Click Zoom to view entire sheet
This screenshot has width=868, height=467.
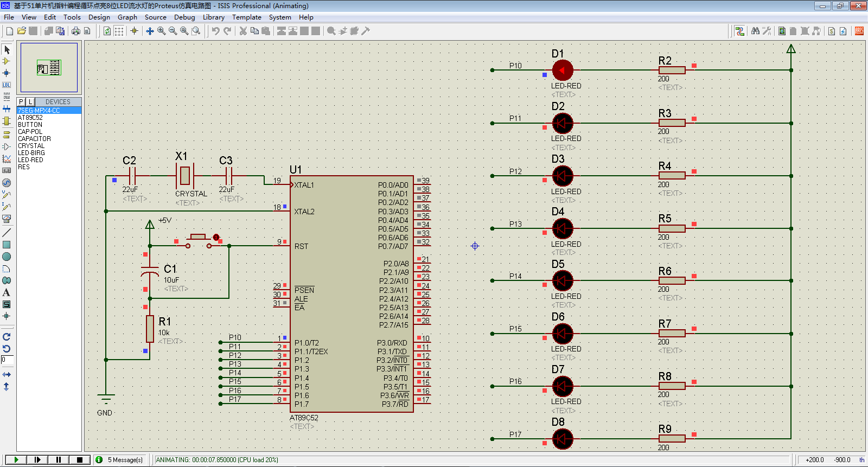point(184,31)
